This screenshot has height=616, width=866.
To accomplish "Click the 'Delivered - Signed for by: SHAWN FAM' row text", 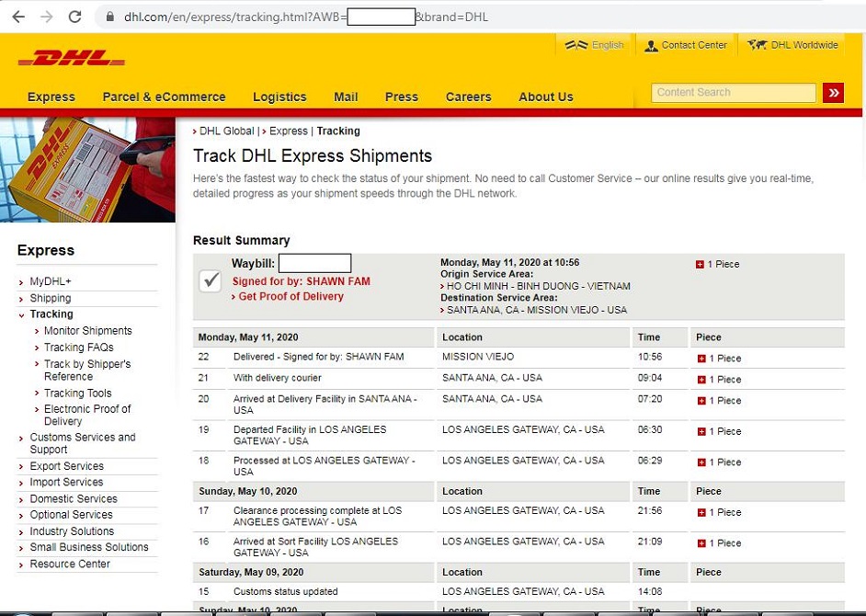I will (318, 357).
